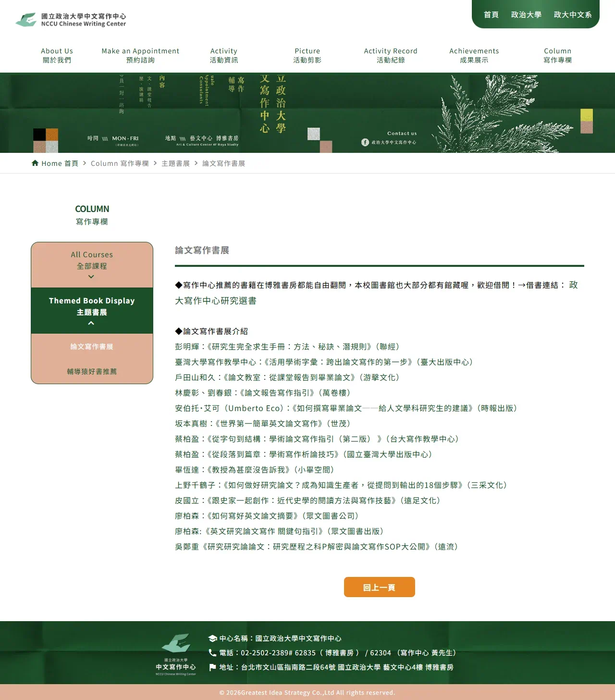The height and width of the screenshot is (700, 615).
Task: Select 論文寫作書展 in the sidebar menu
Action: 91,346
